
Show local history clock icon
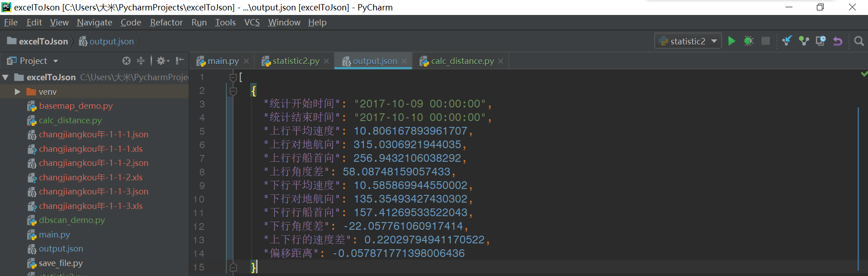point(820,41)
